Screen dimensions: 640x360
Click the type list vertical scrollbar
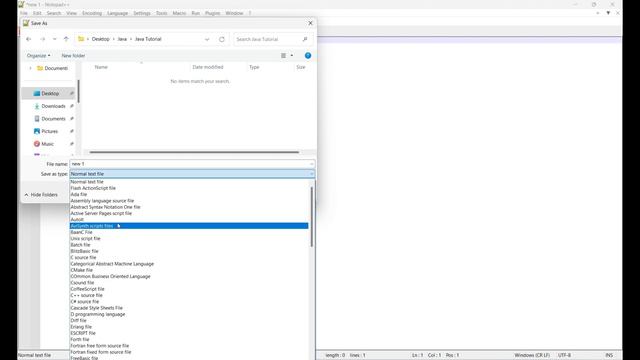[312, 216]
